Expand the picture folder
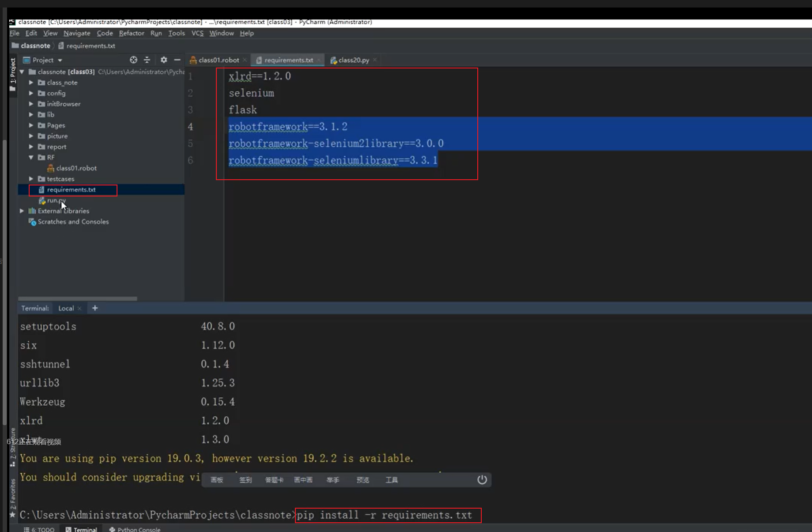Image resolution: width=812 pixels, height=532 pixels. pyautogui.click(x=31, y=136)
